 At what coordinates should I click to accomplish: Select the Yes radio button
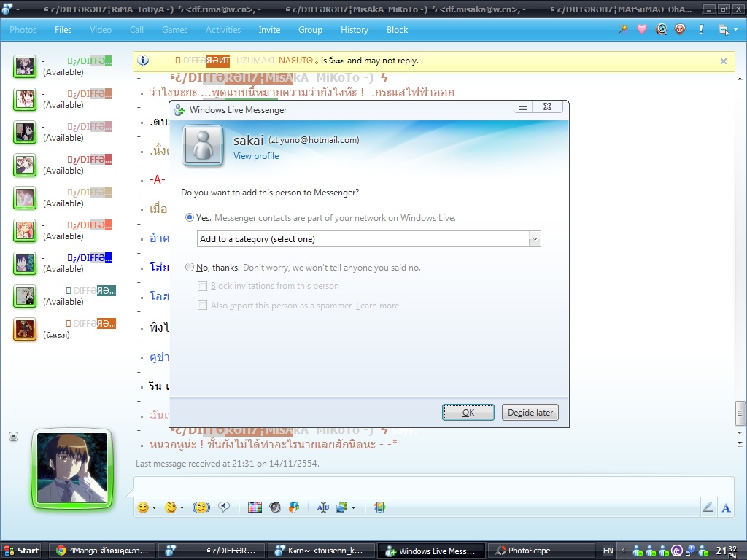[x=190, y=217]
